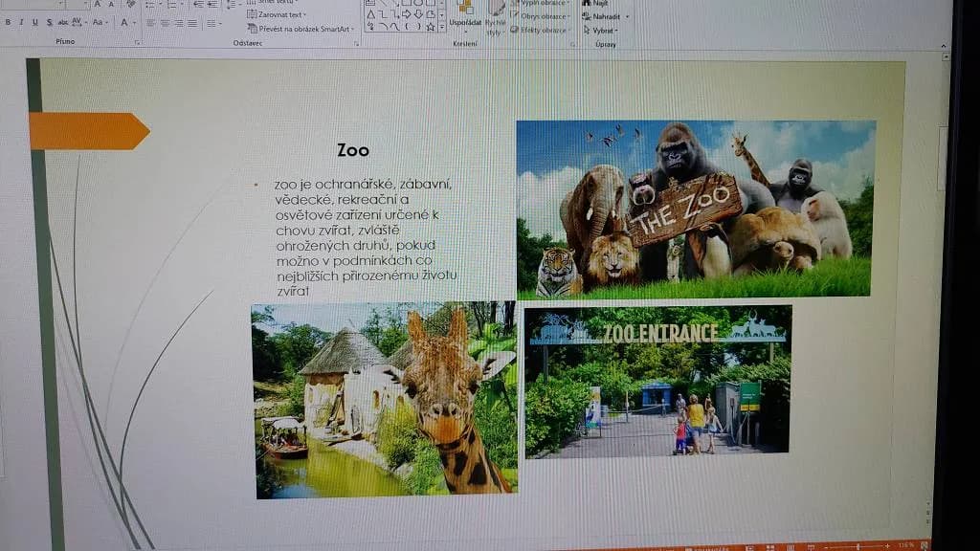Open the Výplň obrazce fill dropdown
980x551 pixels.
pos(542,3)
